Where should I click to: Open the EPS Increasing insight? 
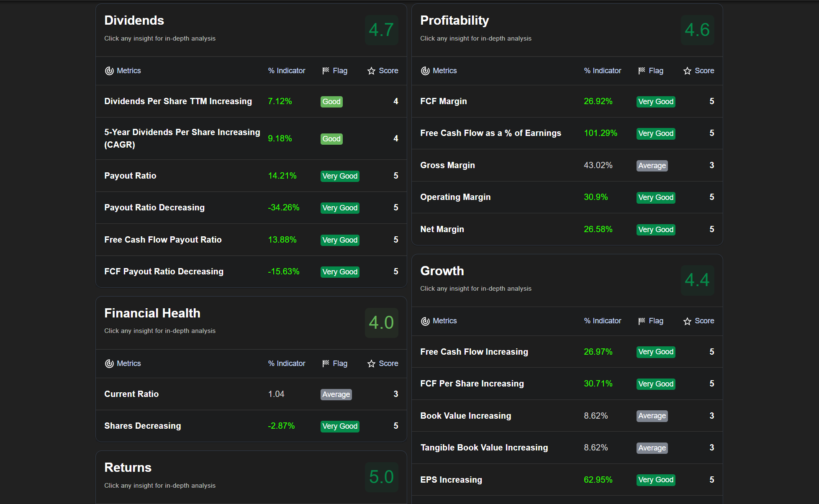point(567,480)
